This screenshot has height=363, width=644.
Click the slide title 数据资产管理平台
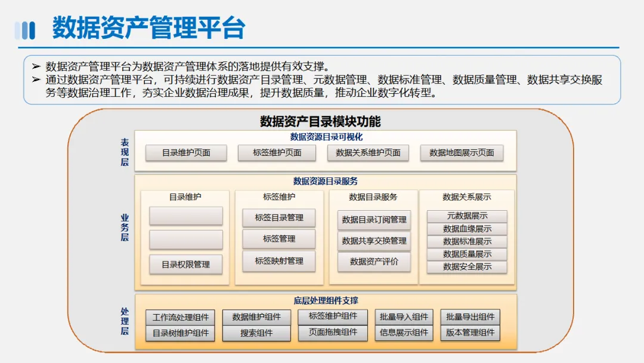pyautogui.click(x=148, y=28)
